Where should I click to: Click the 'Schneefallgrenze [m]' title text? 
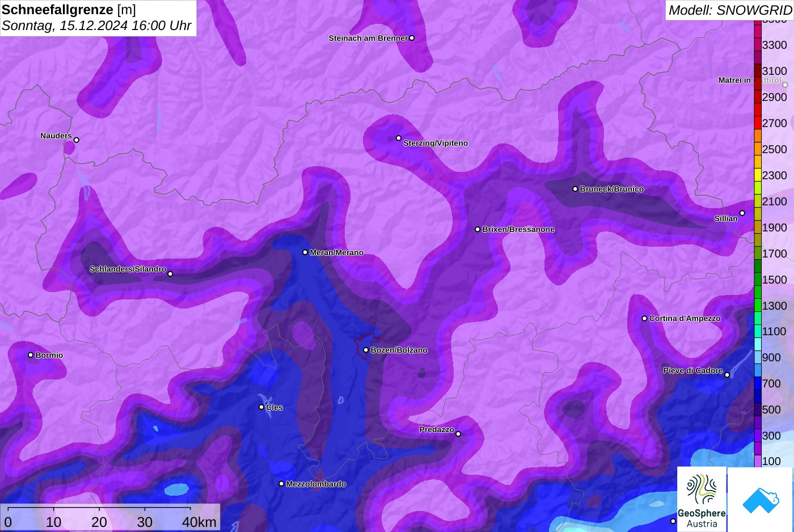point(69,10)
